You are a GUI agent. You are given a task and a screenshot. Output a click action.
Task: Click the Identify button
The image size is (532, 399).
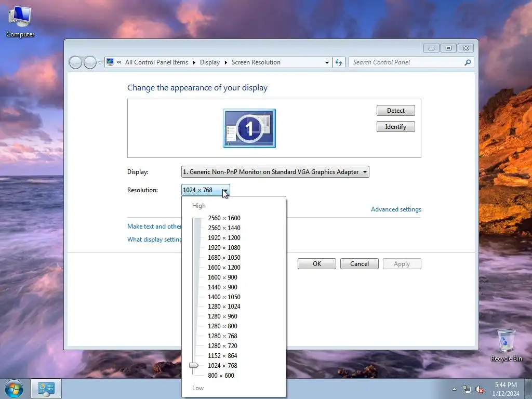(395, 127)
